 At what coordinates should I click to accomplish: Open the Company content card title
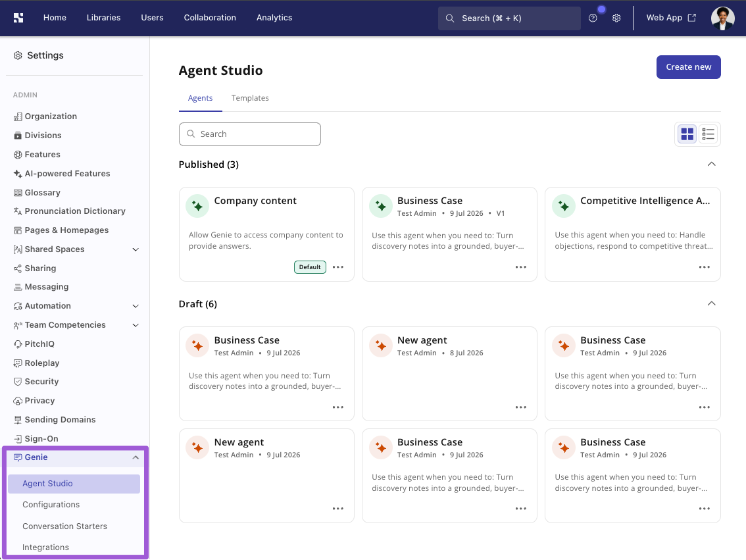click(255, 201)
